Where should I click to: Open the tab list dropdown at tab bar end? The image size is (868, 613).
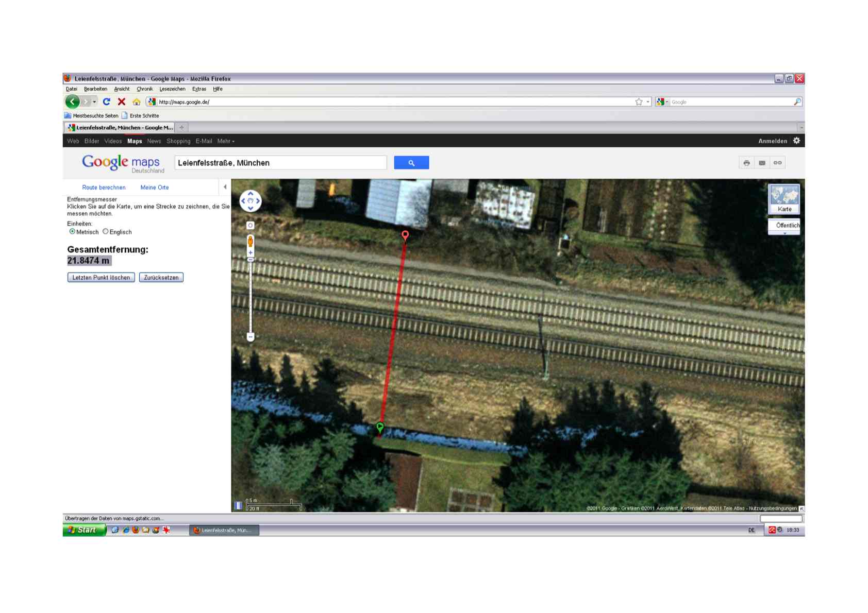[800, 127]
